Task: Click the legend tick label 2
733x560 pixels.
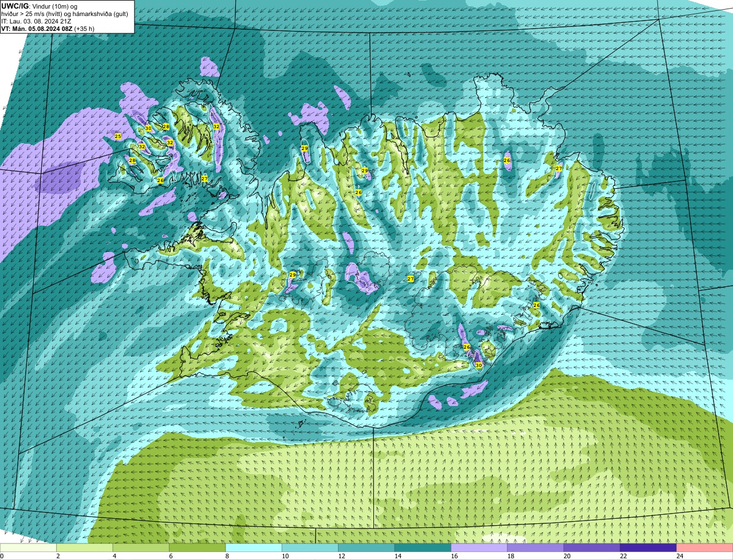Action: pos(58,556)
